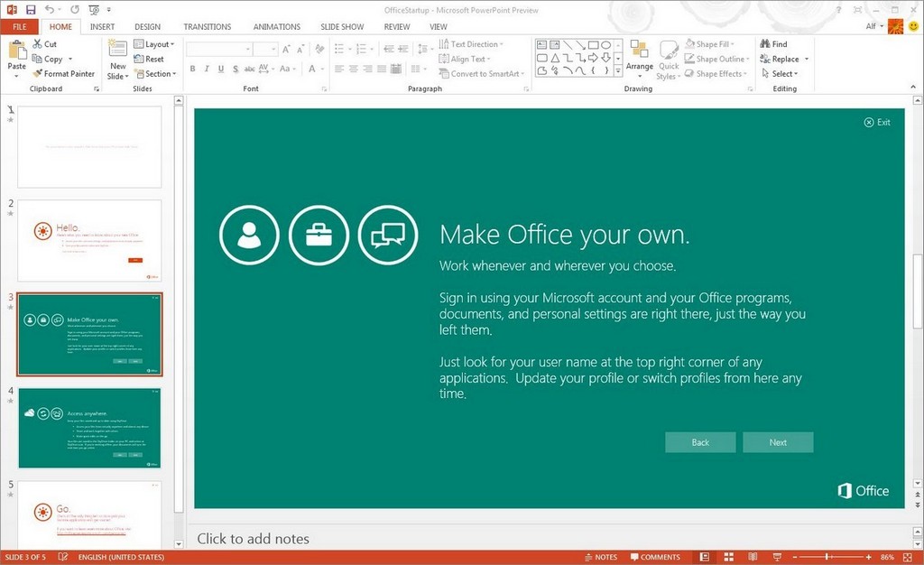Click Clear All Formatting eraser icon

(319, 50)
